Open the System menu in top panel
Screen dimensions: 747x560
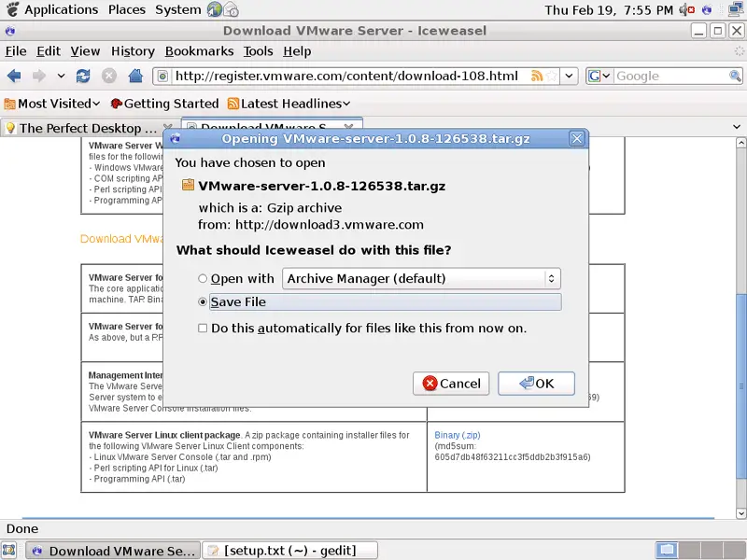(178, 9)
